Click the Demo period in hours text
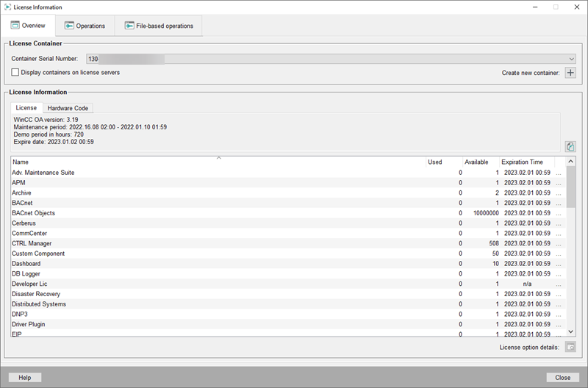 pos(49,134)
